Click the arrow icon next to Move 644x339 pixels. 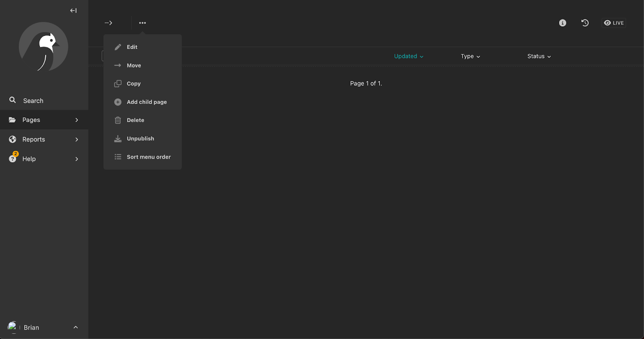118,65
